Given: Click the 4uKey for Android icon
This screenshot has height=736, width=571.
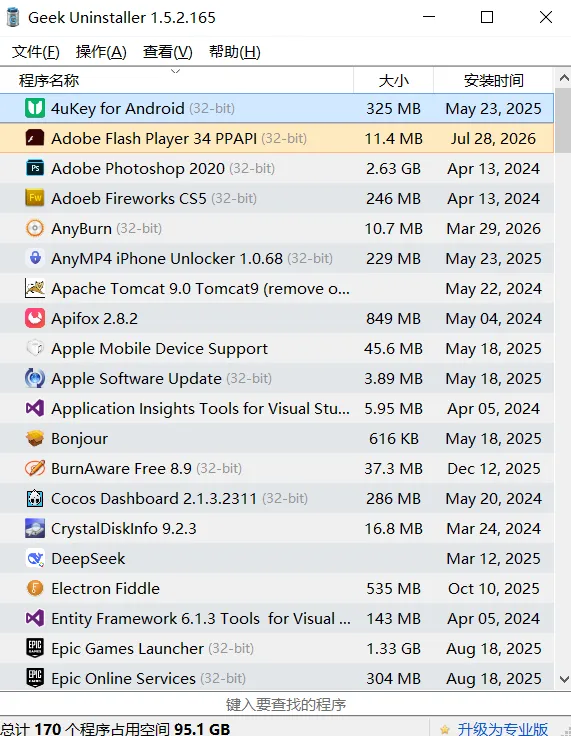Looking at the screenshot, I should coord(35,108).
